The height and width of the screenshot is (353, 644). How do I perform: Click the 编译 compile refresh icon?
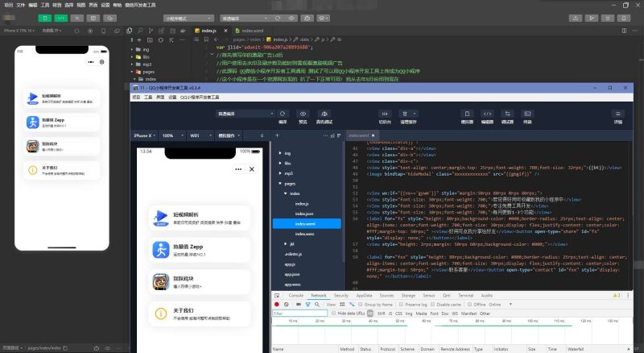pos(282,114)
